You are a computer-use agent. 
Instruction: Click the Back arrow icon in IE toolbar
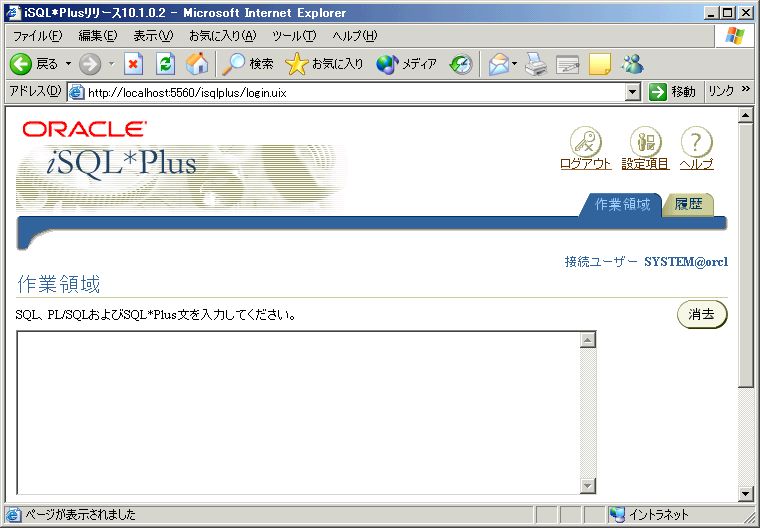21,64
